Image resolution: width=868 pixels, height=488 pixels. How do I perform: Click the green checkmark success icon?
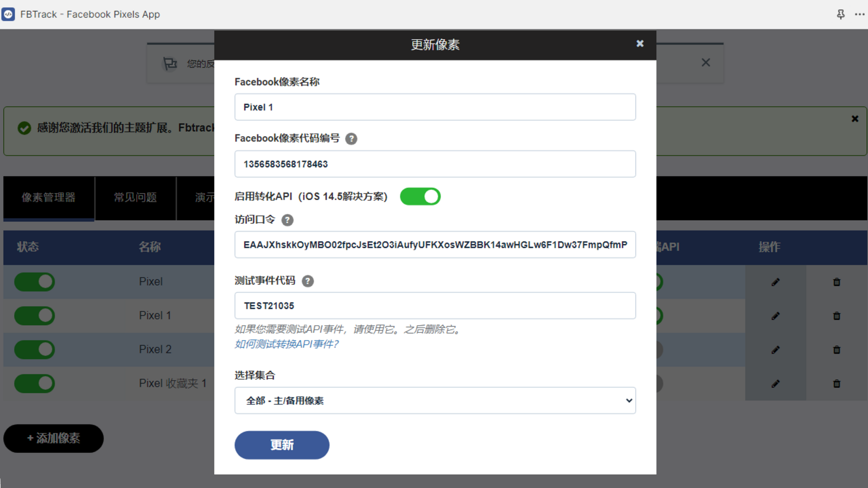coord(24,128)
